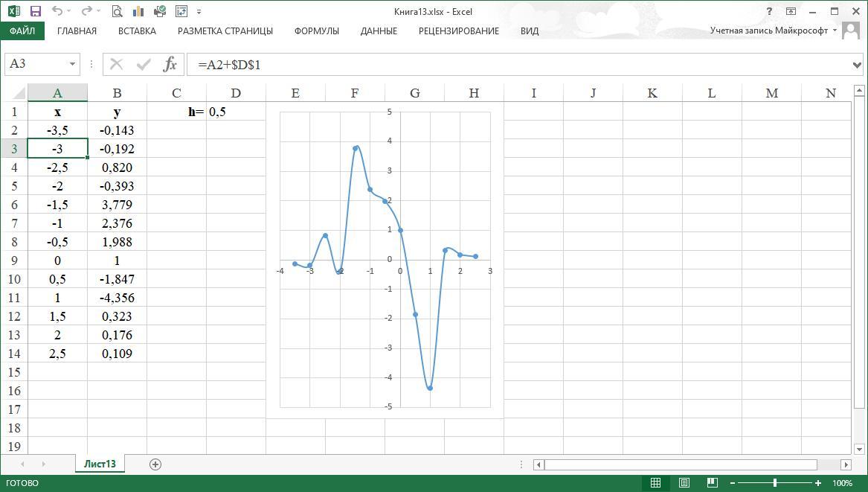Image resolution: width=868 pixels, height=492 pixels.
Task: Open ribbon display options
Action: pyautogui.click(x=791, y=11)
